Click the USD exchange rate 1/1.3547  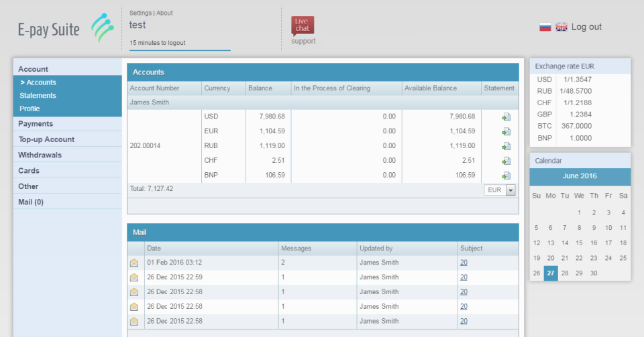coord(578,80)
